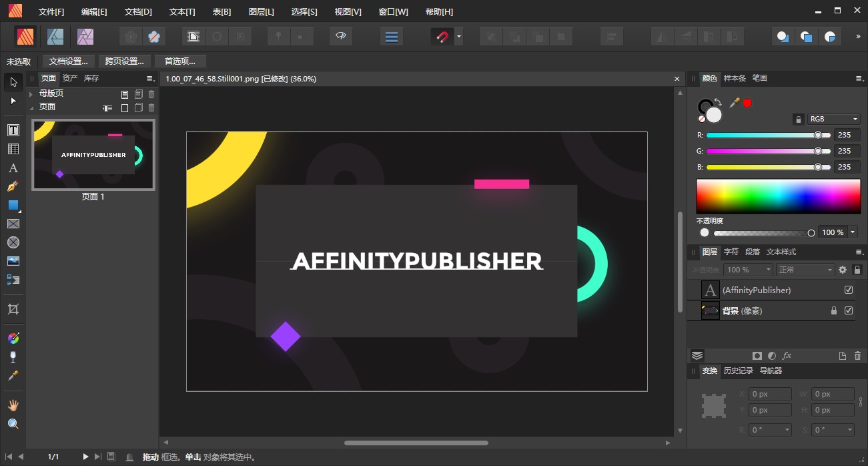Click the mask layer icon
The width and height of the screenshot is (868, 466).
(x=757, y=356)
